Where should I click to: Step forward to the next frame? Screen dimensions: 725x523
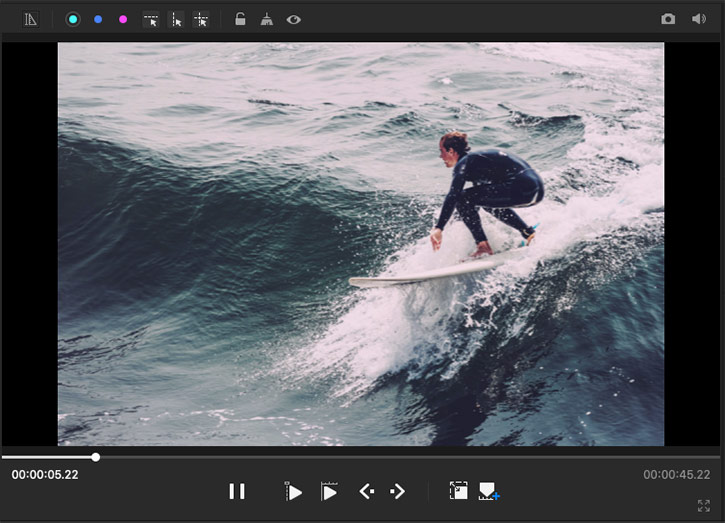click(x=397, y=491)
